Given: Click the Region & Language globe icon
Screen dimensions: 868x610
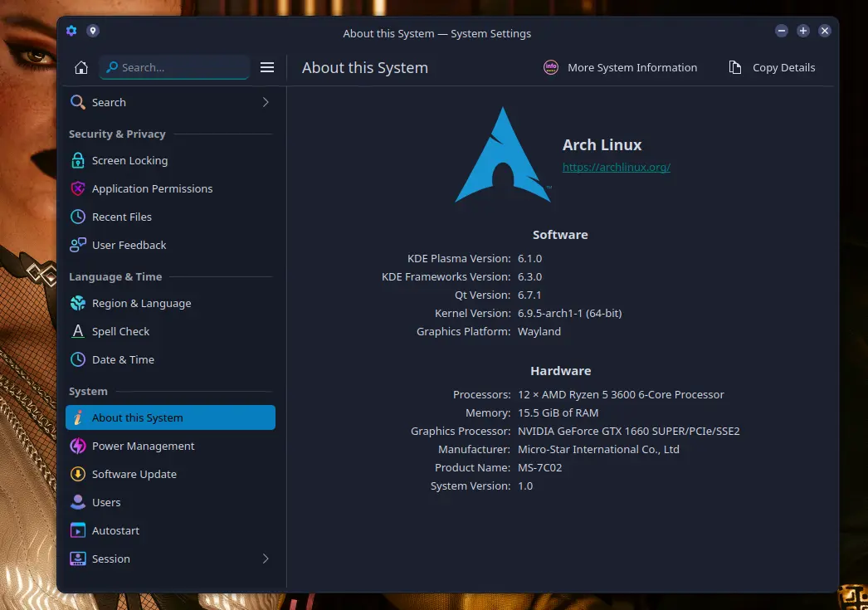Looking at the screenshot, I should pyautogui.click(x=78, y=303).
